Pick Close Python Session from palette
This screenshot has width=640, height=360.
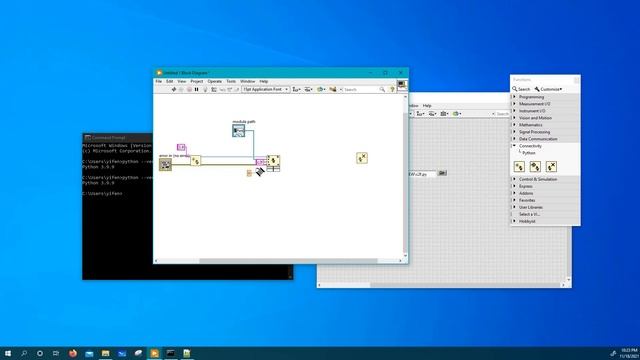coord(551,167)
